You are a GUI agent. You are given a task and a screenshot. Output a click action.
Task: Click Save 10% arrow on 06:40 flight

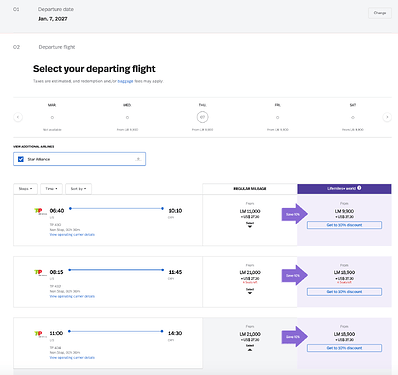tap(294, 214)
